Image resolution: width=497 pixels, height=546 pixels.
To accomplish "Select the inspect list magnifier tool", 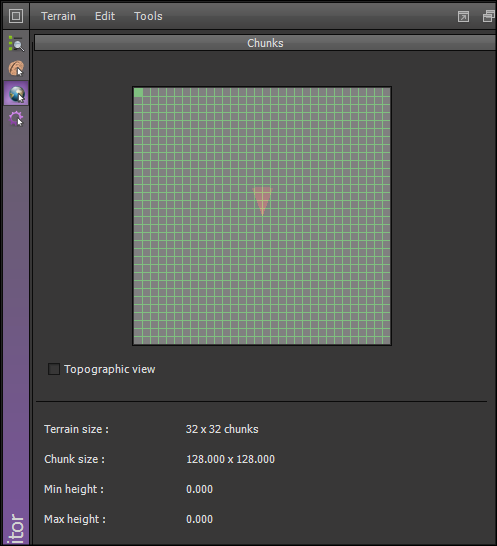I will click(x=16, y=44).
